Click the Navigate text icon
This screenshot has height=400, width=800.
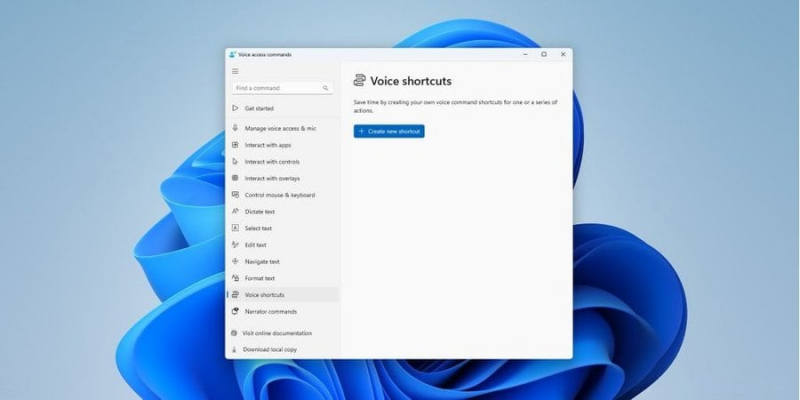coord(235,261)
